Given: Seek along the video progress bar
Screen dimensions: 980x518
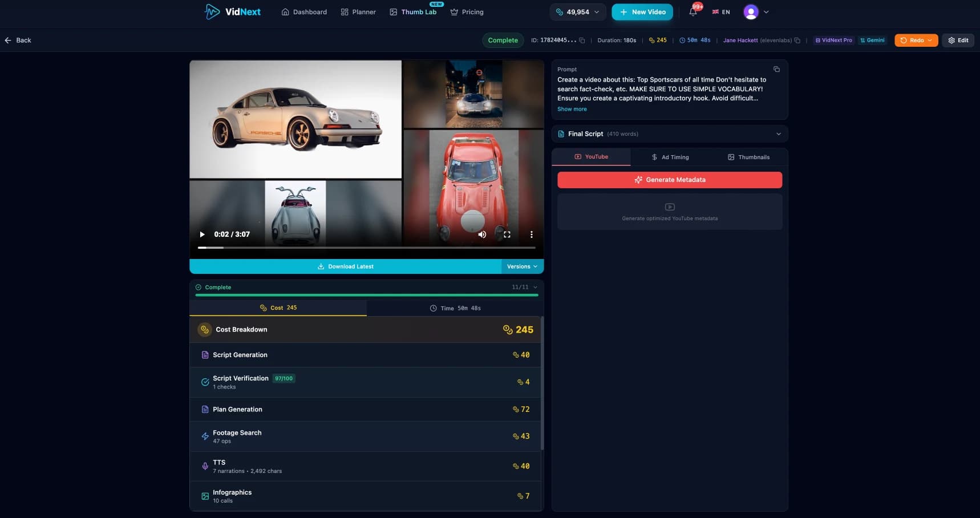Looking at the screenshot, I should [367, 248].
